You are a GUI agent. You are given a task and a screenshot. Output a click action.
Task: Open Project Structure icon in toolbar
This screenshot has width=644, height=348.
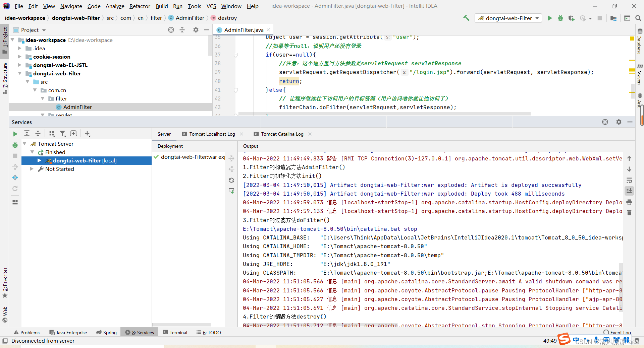pyautogui.click(x=613, y=18)
